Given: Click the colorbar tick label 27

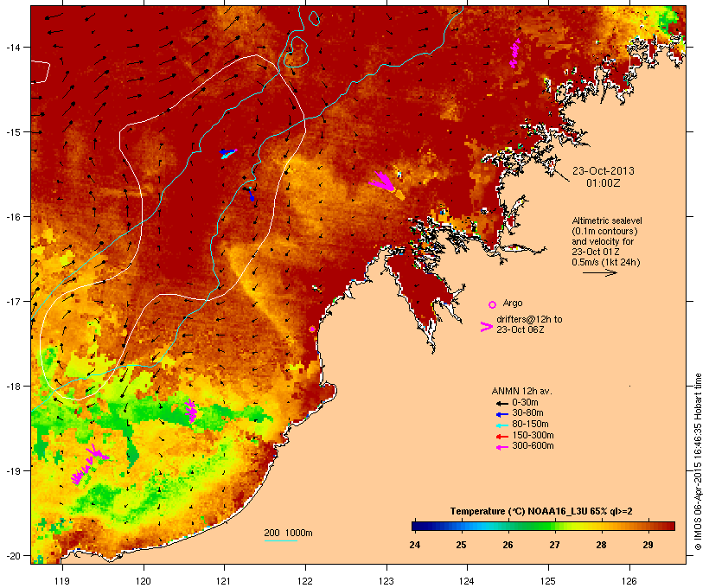Looking at the screenshot, I should click(x=555, y=545).
